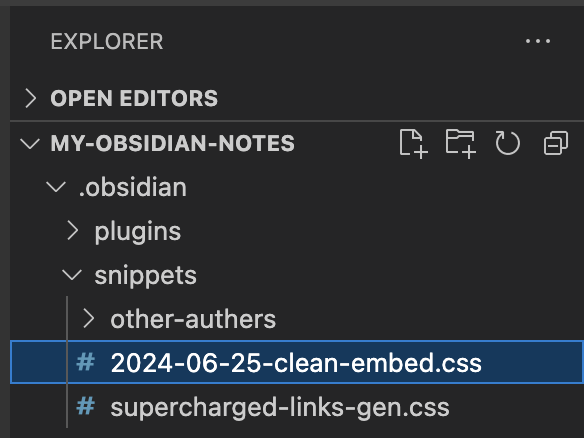Expand the plugins folder chevron
584x438 pixels.
click(x=73, y=231)
